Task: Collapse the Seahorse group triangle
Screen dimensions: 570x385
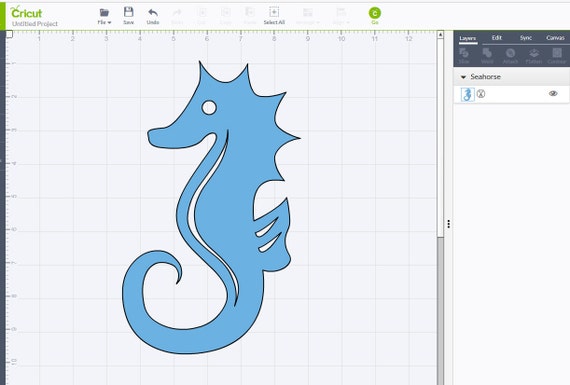Action: [463, 77]
